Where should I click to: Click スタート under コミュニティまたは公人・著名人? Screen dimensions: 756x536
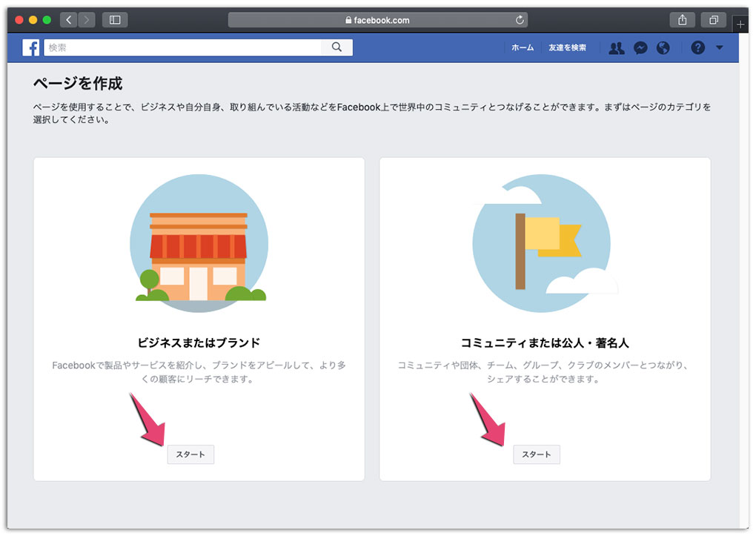point(537,454)
